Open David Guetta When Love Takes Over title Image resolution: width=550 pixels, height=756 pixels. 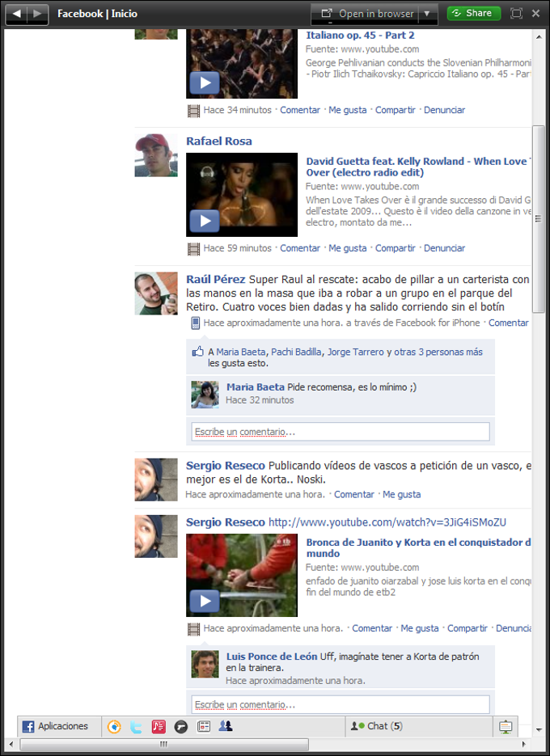pyautogui.click(x=419, y=167)
